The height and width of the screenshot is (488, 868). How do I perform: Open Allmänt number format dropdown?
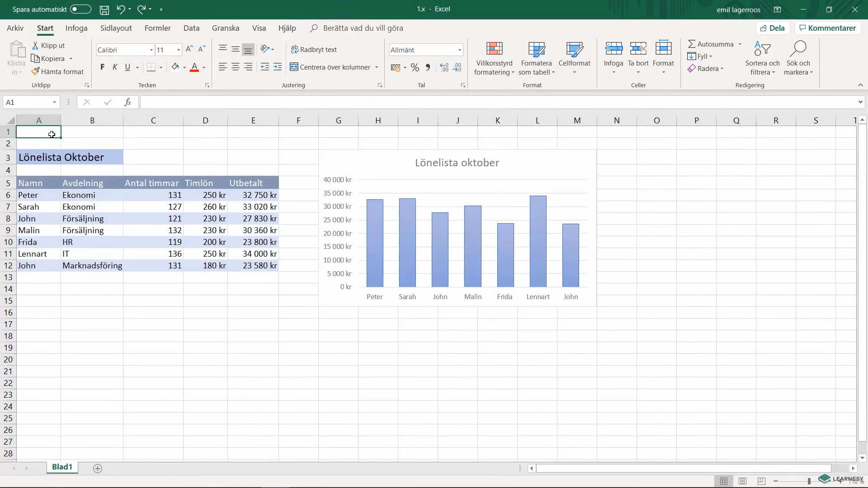pyautogui.click(x=459, y=50)
